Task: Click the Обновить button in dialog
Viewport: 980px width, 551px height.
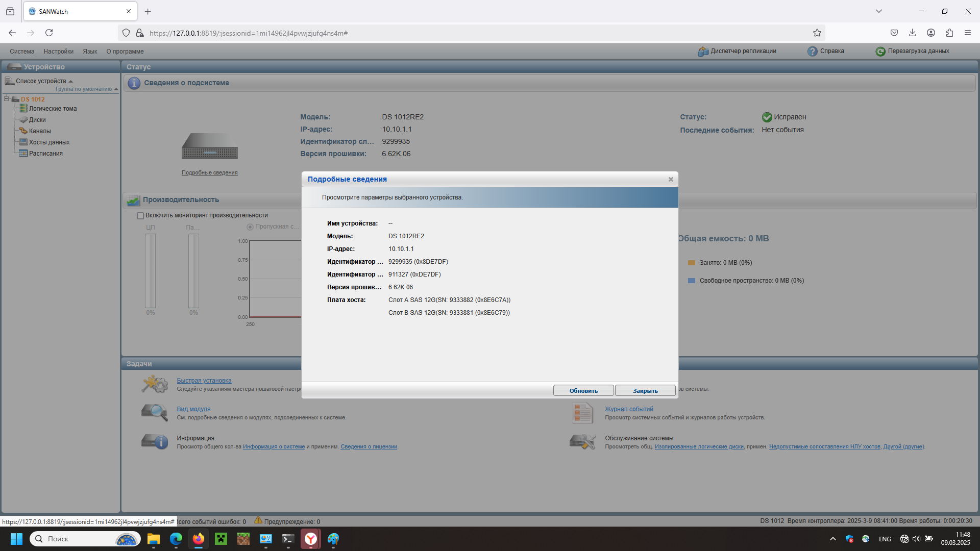Action: click(583, 391)
